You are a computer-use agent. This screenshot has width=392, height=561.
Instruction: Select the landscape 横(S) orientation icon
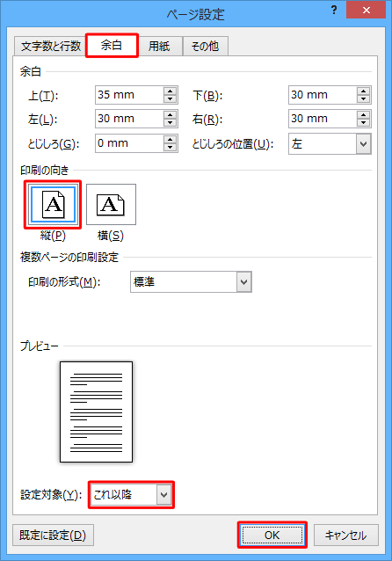tap(111, 205)
